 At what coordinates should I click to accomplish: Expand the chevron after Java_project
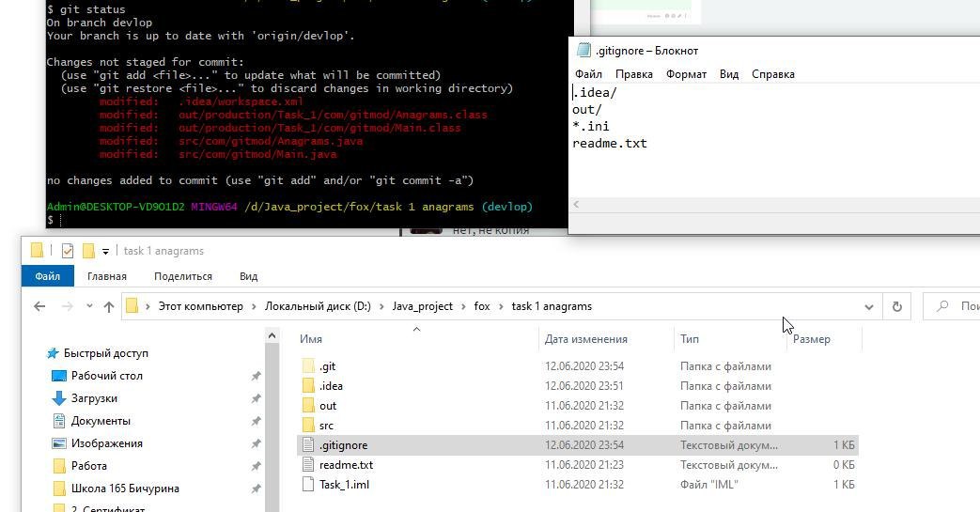pyautogui.click(x=463, y=306)
